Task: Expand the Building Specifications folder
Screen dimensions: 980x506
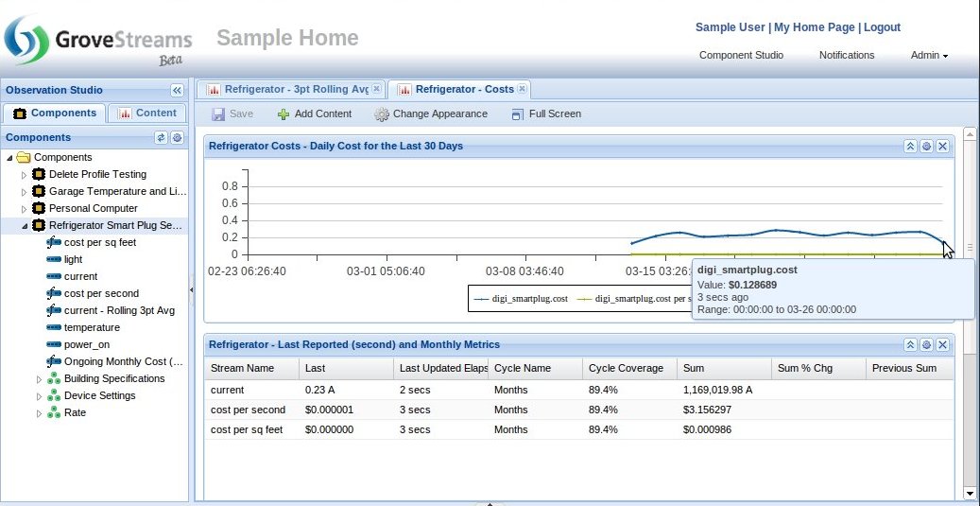Action: (39, 379)
